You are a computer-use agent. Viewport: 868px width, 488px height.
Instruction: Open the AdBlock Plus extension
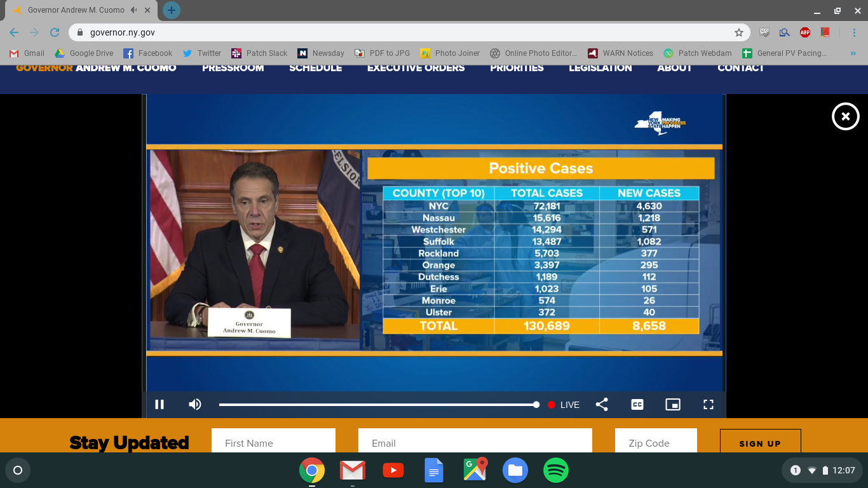pyautogui.click(x=805, y=32)
